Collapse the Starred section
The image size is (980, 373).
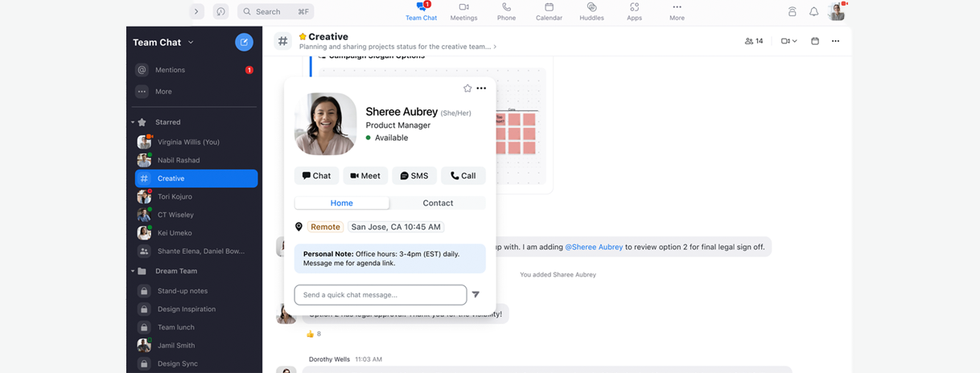click(x=133, y=122)
